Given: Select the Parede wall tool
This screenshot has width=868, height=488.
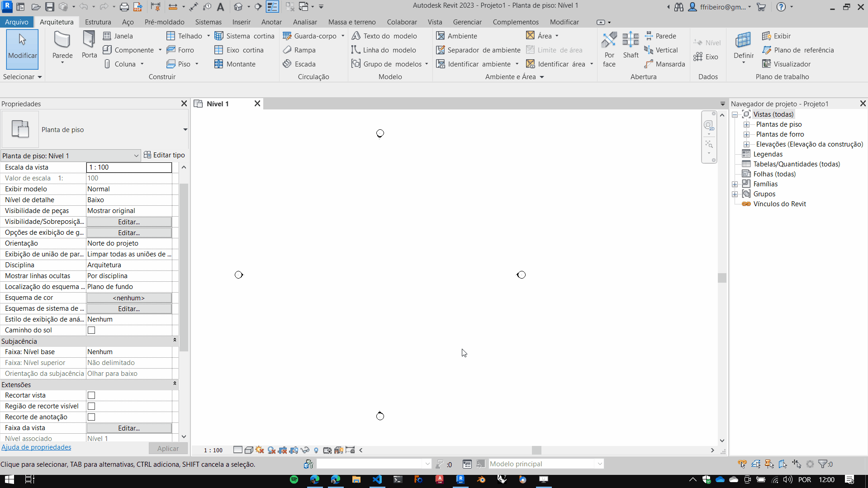Looking at the screenshot, I should pos(62,45).
